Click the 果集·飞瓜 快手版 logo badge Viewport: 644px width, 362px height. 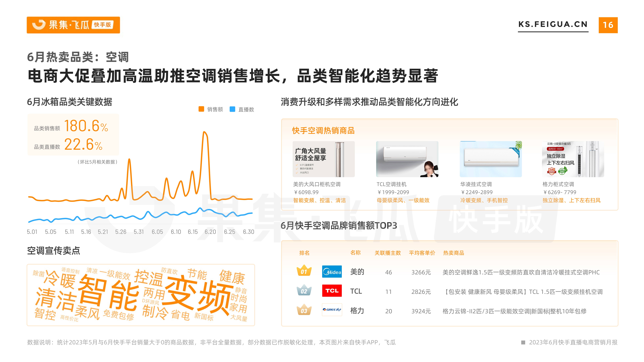[73, 25]
